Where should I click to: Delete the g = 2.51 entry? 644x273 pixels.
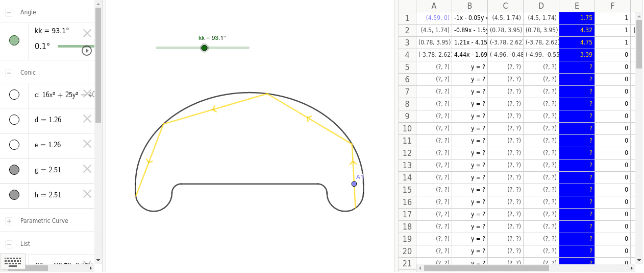(87, 169)
